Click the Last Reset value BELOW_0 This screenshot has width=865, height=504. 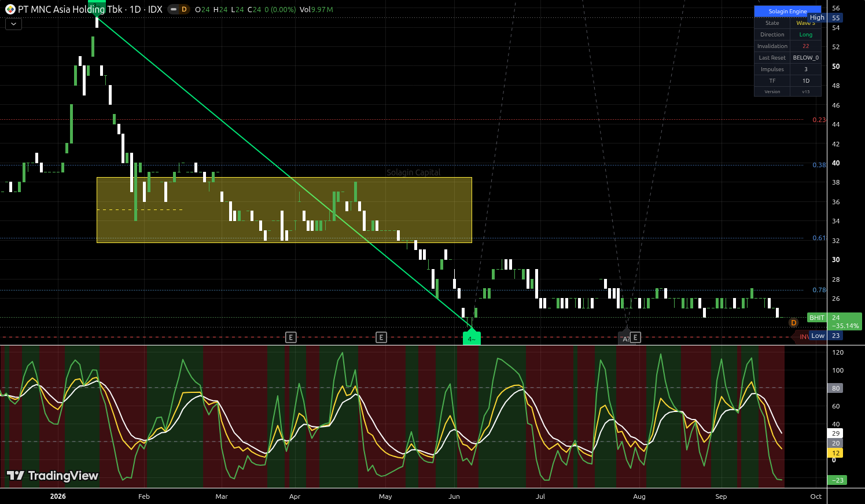tap(805, 58)
